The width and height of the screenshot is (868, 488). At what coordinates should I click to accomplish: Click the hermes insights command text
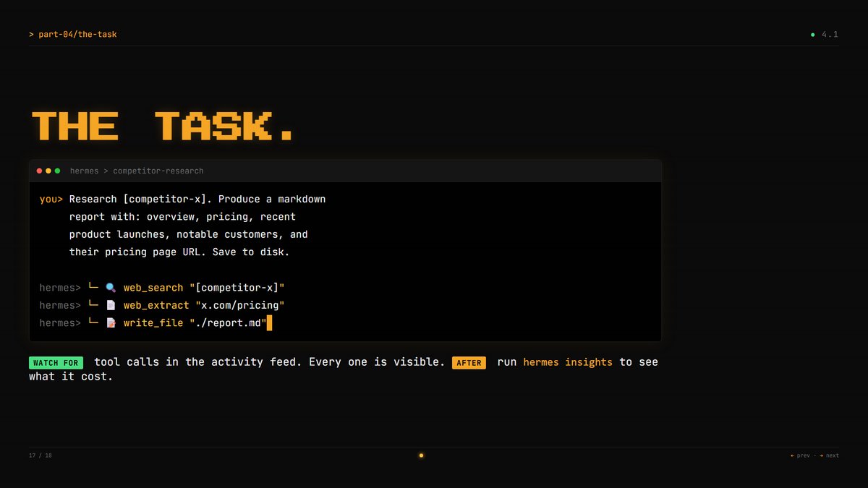tap(568, 362)
